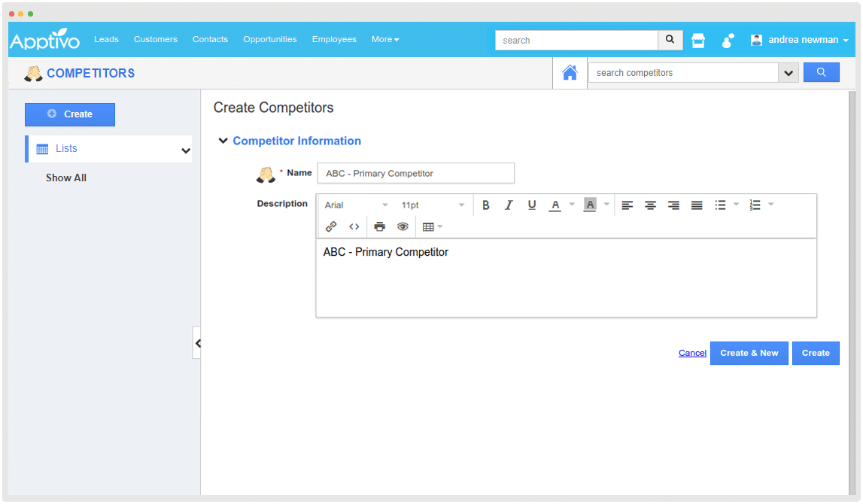Click the home icon in Competitors bar
Viewport: 863px width, 504px height.
(570, 73)
